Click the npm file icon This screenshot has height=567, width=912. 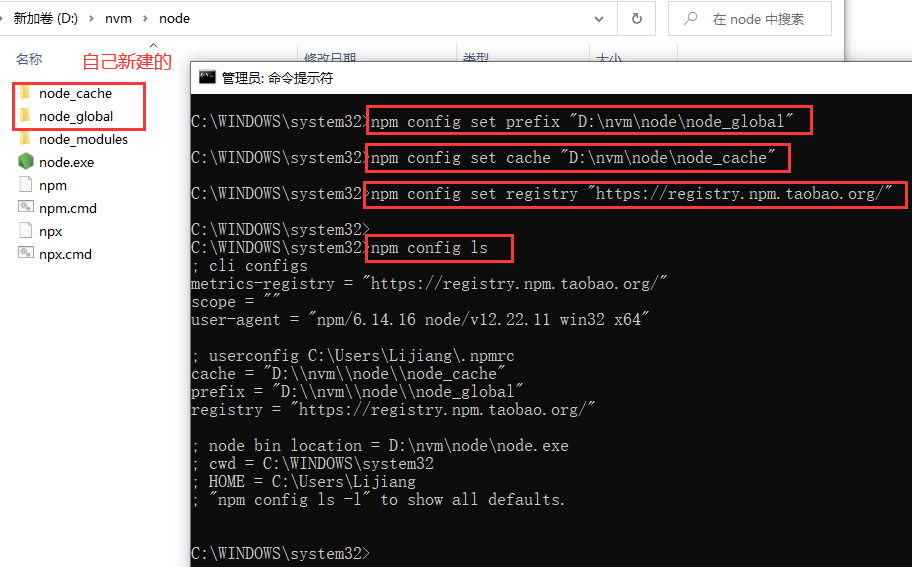(26, 185)
